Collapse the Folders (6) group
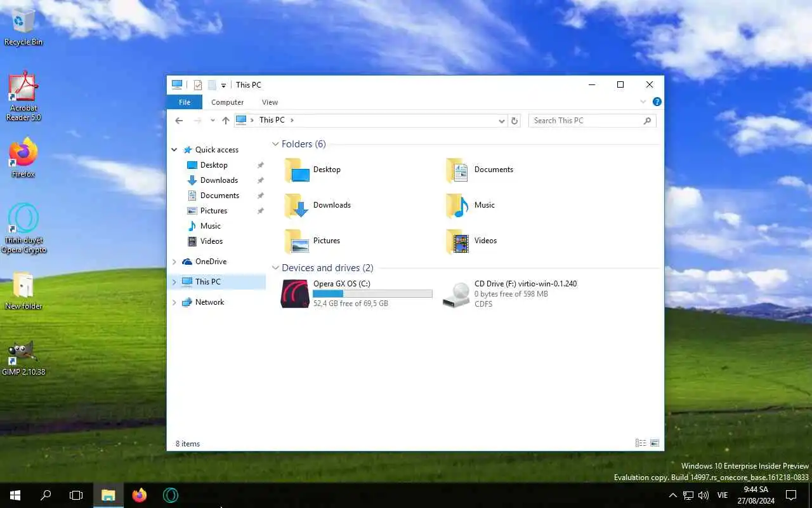This screenshot has width=812, height=508. coord(275,144)
